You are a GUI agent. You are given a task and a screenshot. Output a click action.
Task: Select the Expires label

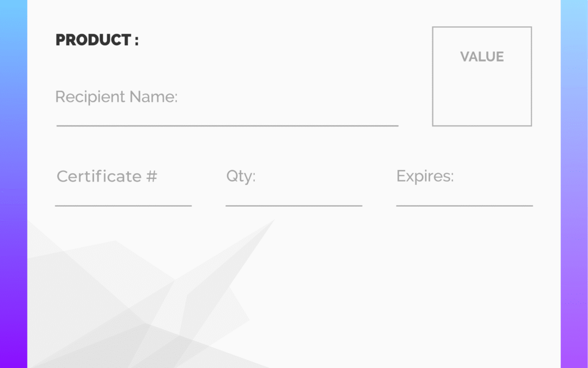click(425, 176)
